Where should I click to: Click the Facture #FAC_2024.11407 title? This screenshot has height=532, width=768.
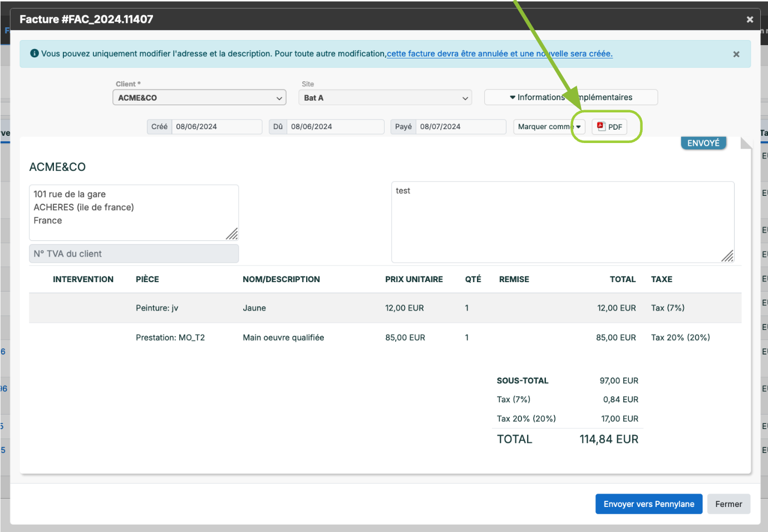86,19
